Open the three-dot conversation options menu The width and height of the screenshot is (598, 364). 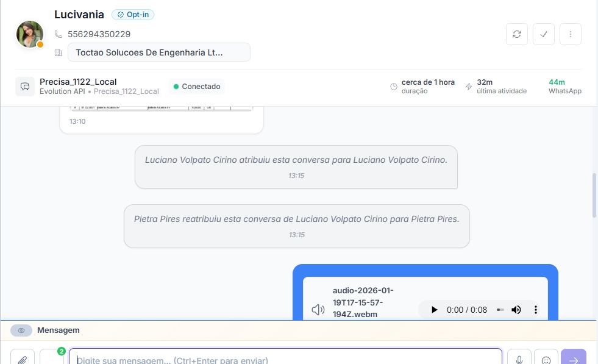coord(571,34)
